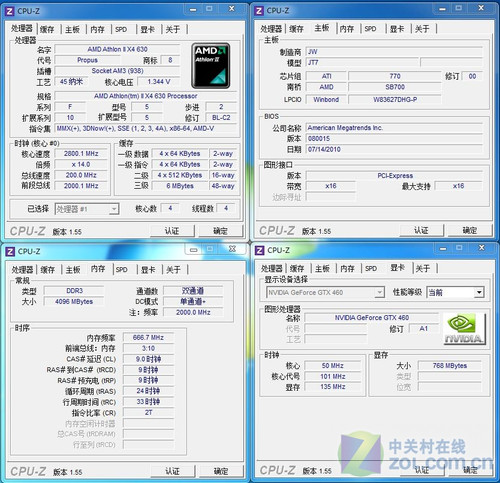
Task: Click multiplier value x 14.0
Action: point(81,164)
